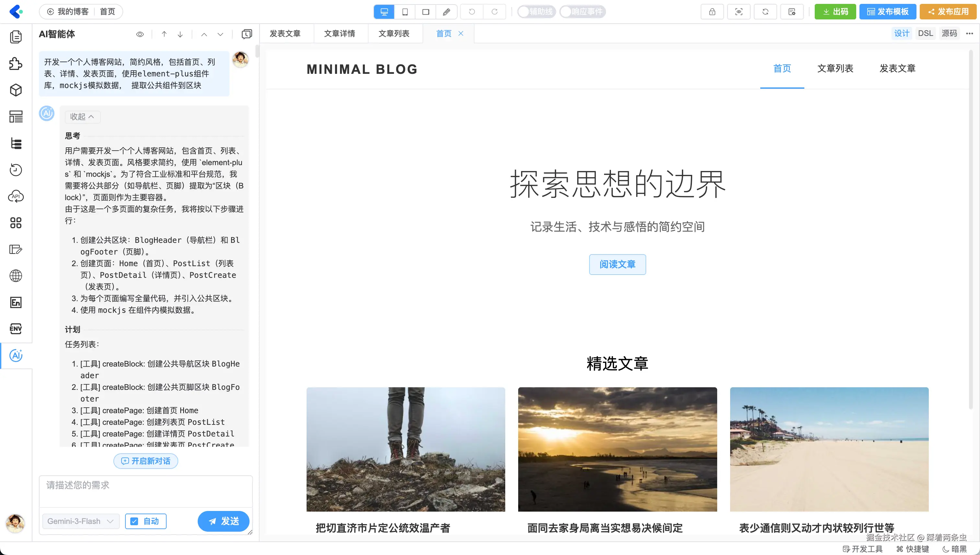Uncheck the 自动 checkbox
The image size is (980, 555).
[x=134, y=521]
